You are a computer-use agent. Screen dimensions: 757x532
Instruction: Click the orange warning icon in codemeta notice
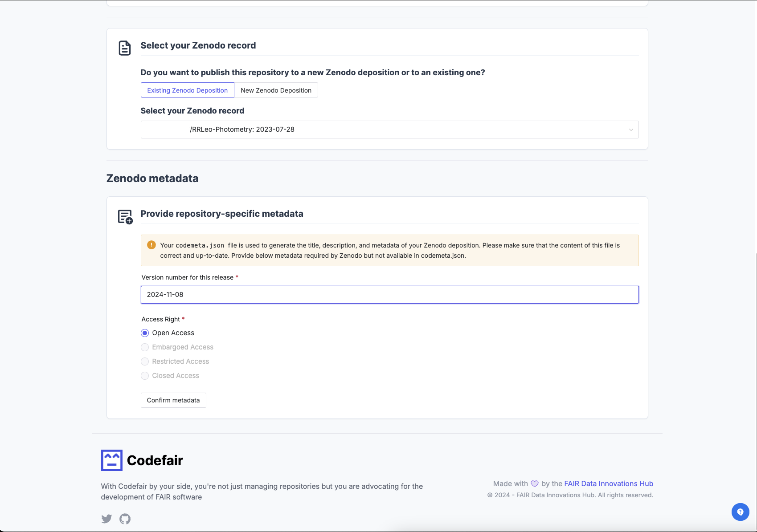(151, 245)
